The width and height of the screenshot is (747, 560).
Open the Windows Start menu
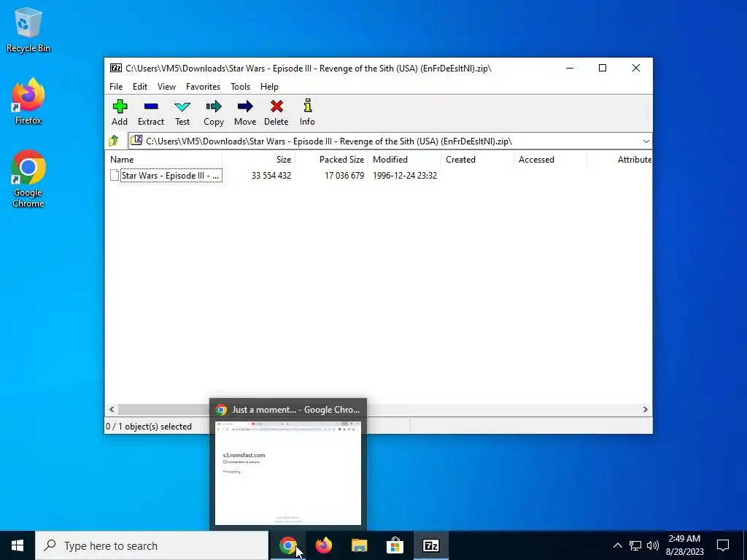(18, 545)
